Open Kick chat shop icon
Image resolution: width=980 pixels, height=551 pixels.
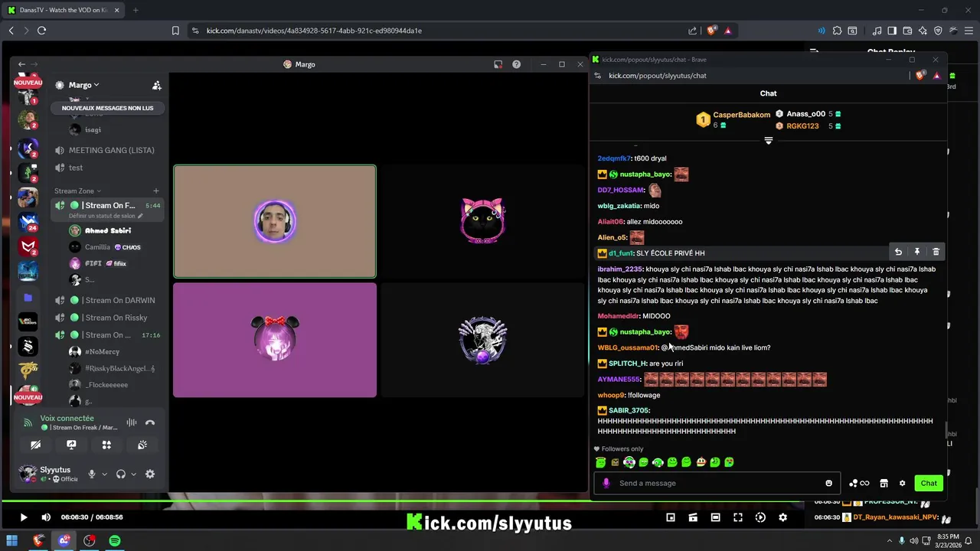click(884, 483)
